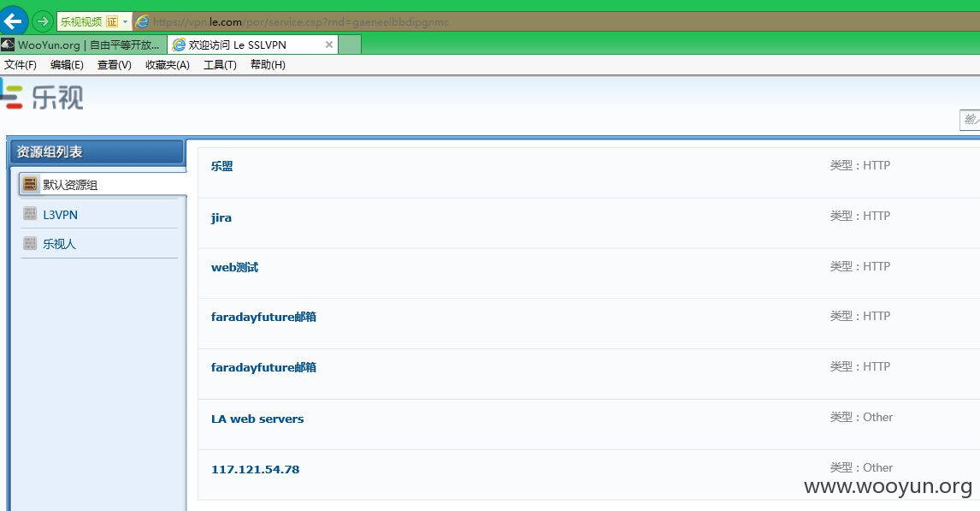Click the IE favicon on the Le SSLVPN tab
Screen dimensions: 980x511
(179, 45)
